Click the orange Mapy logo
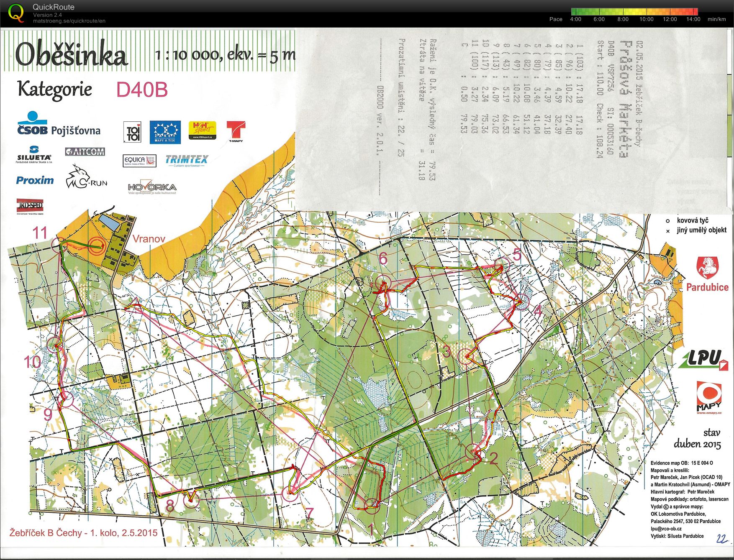This screenshot has height=560, width=734. (x=709, y=397)
